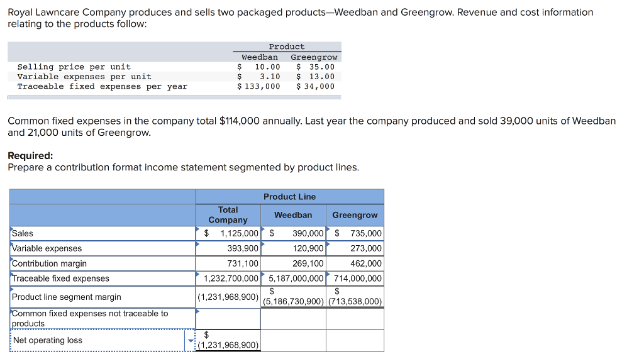
Task: Select the empty Common fixed expenses amount cell
Action: tap(228, 317)
